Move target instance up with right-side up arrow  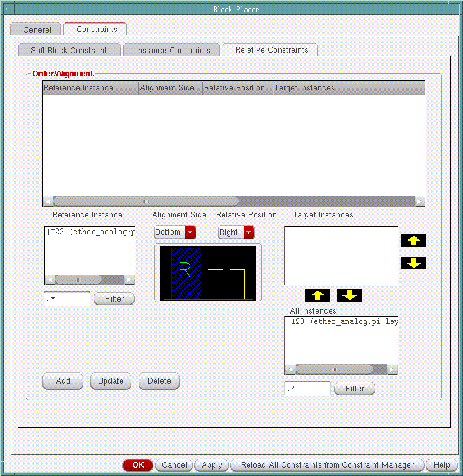413,241
